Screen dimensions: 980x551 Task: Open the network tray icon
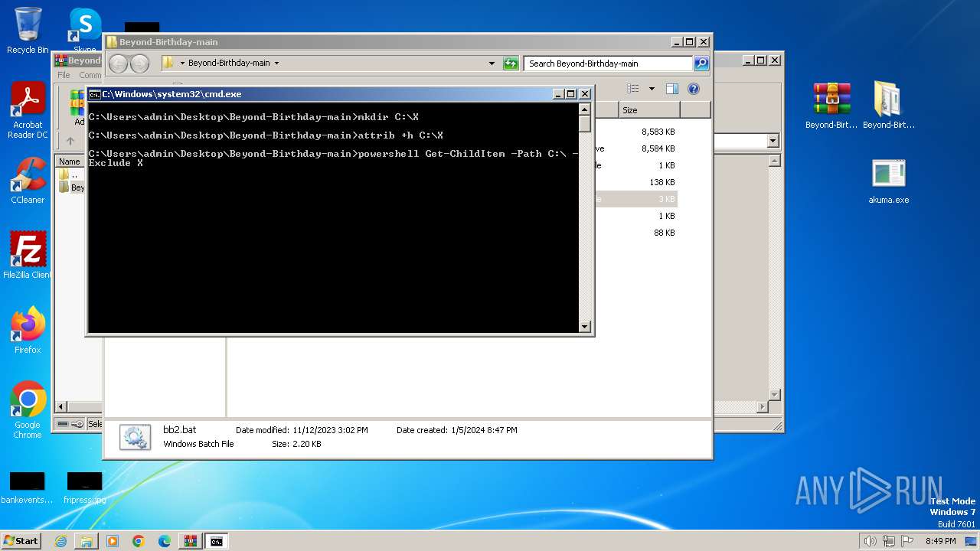(889, 541)
